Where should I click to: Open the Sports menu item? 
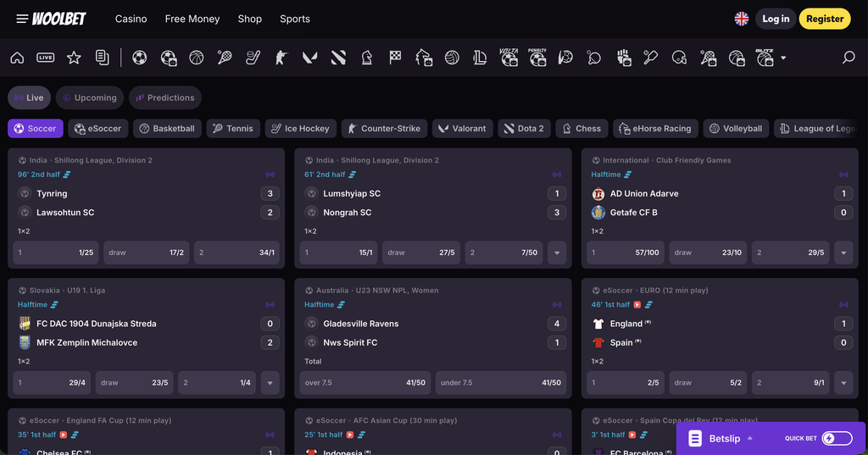pos(295,19)
